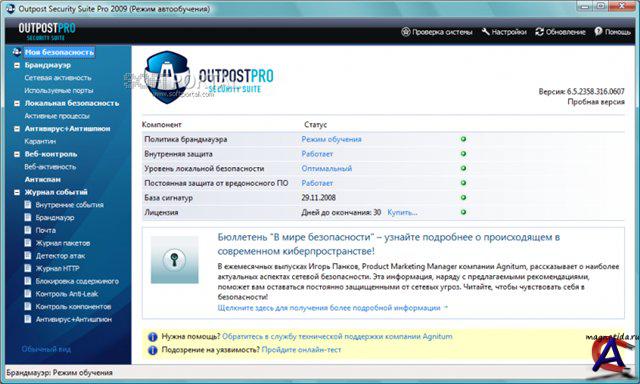Open Внутренние события log

(x=69, y=205)
